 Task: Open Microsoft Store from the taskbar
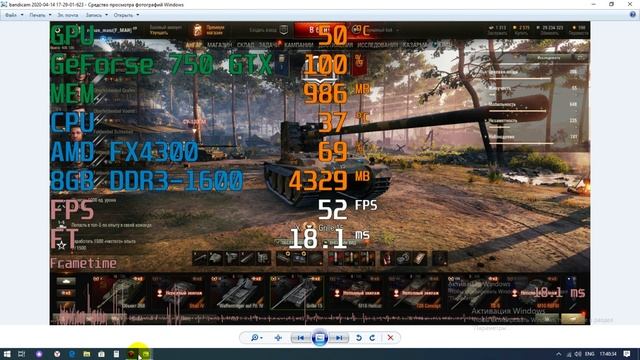[101, 354]
